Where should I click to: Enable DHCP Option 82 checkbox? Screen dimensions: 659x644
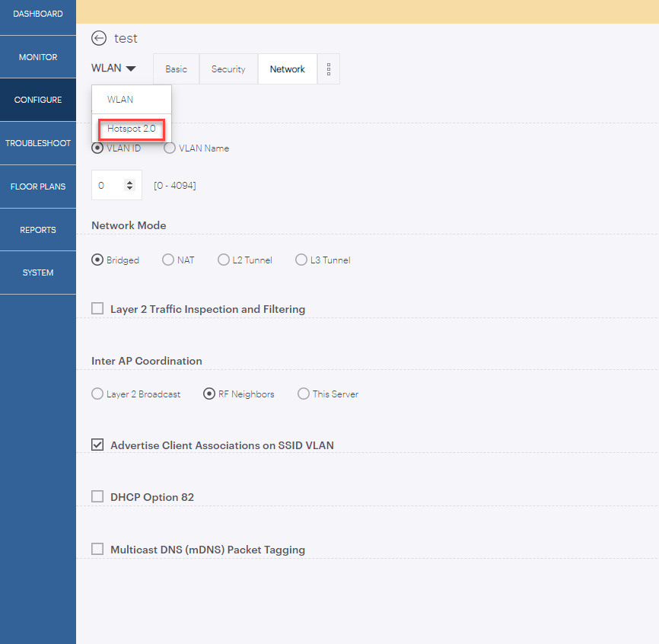tap(97, 496)
